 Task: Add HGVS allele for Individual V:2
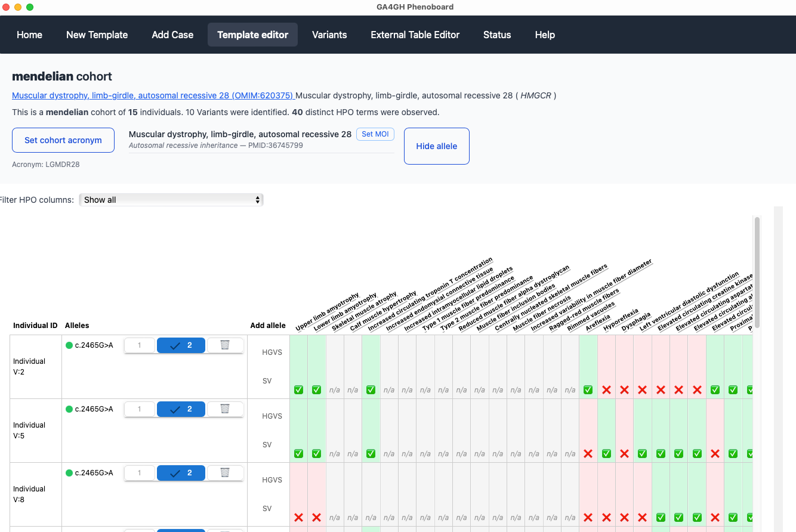tap(271, 352)
